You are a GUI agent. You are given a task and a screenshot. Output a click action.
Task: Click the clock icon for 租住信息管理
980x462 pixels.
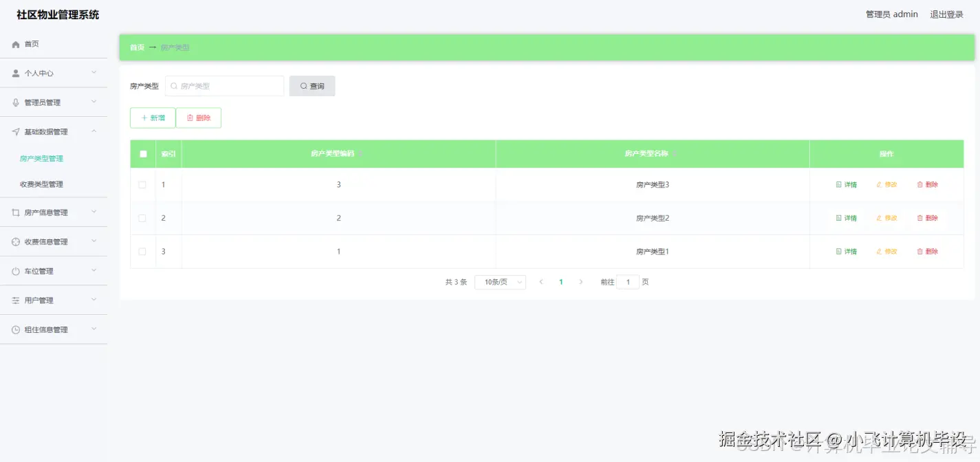(16, 330)
